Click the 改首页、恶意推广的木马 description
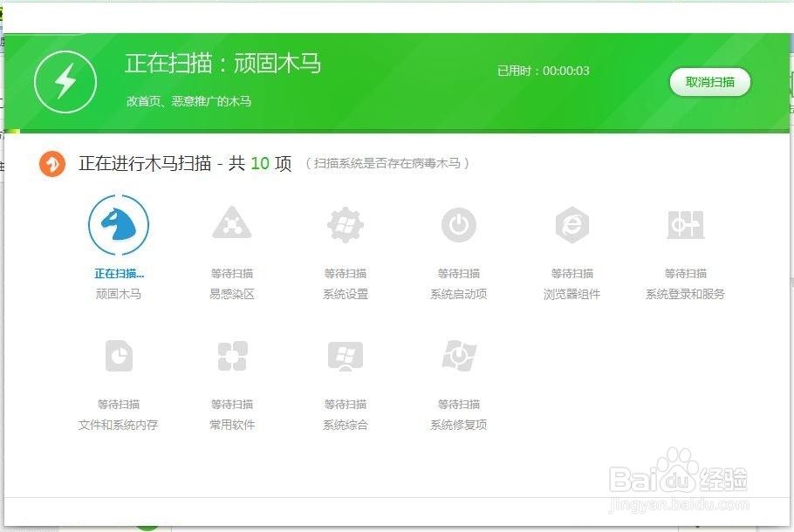Image resolution: width=794 pixels, height=532 pixels. pyautogui.click(x=188, y=101)
